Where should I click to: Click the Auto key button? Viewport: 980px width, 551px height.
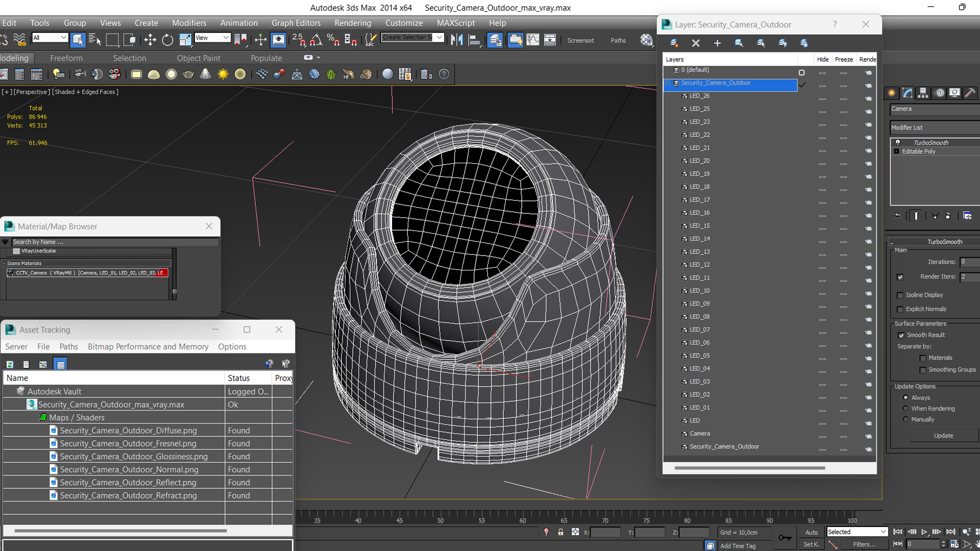coord(812,532)
